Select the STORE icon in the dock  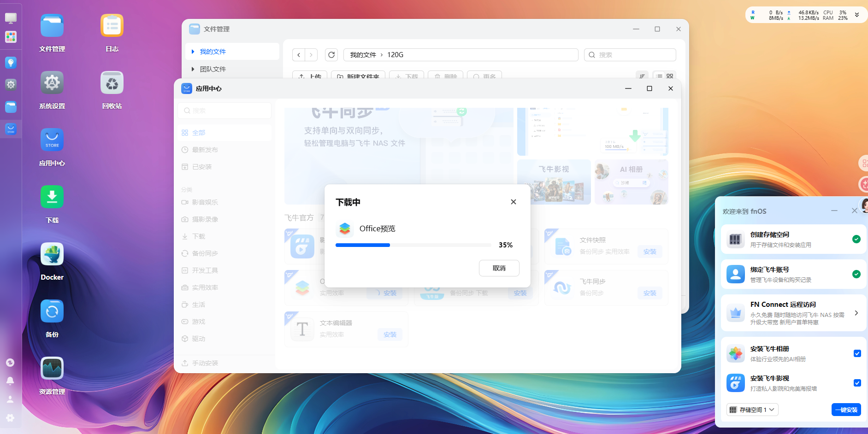point(11,129)
